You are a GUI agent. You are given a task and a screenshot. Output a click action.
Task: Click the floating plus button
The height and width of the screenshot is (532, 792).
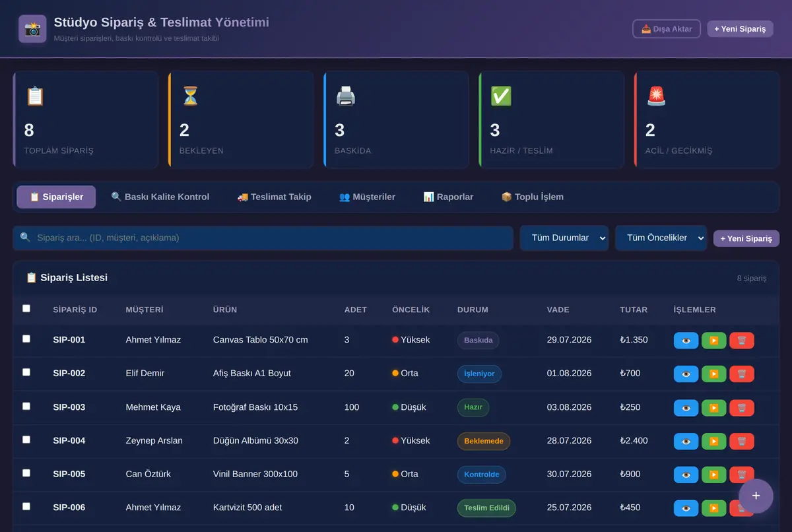point(756,496)
